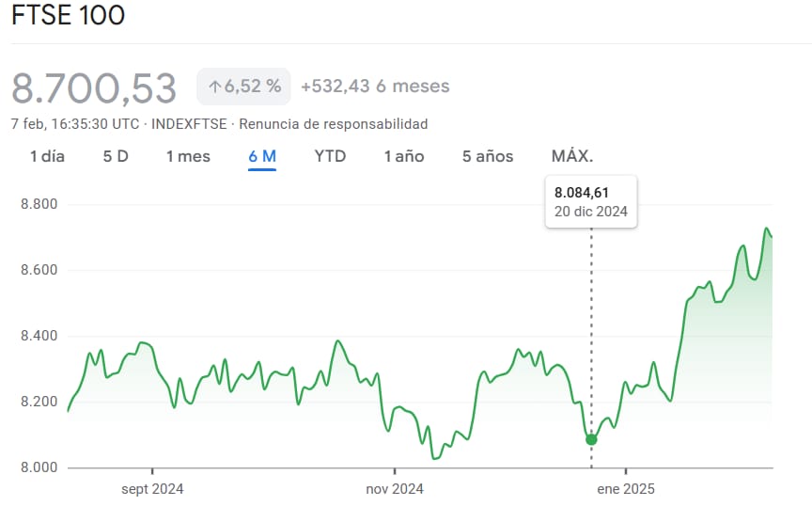Click the 8.084,61 tooltip value

tap(582, 193)
